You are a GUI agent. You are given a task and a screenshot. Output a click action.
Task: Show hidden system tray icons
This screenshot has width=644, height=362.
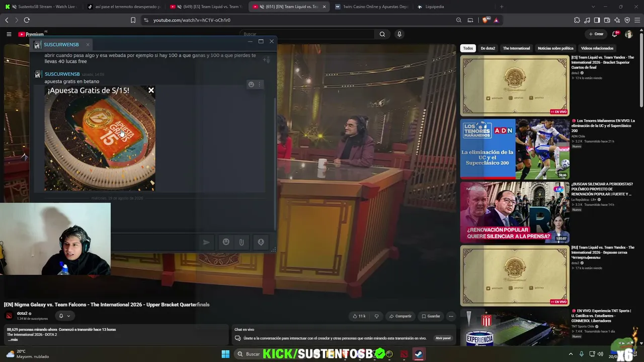pos(571,354)
